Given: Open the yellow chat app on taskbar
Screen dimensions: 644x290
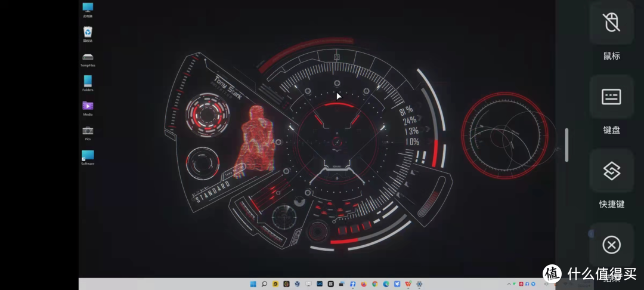Looking at the screenshot, I should click(x=275, y=284).
